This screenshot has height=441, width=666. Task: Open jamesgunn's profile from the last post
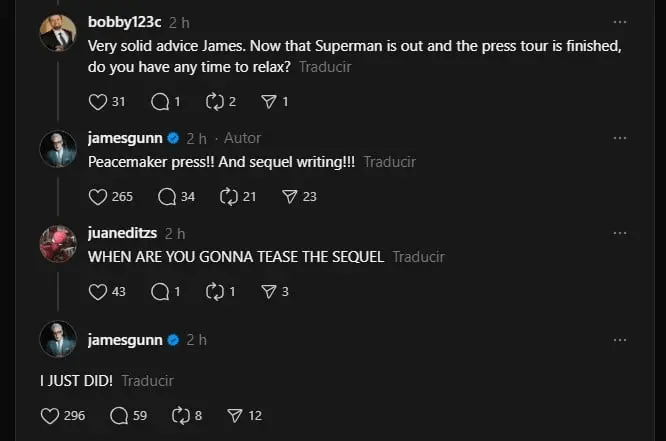coord(125,340)
